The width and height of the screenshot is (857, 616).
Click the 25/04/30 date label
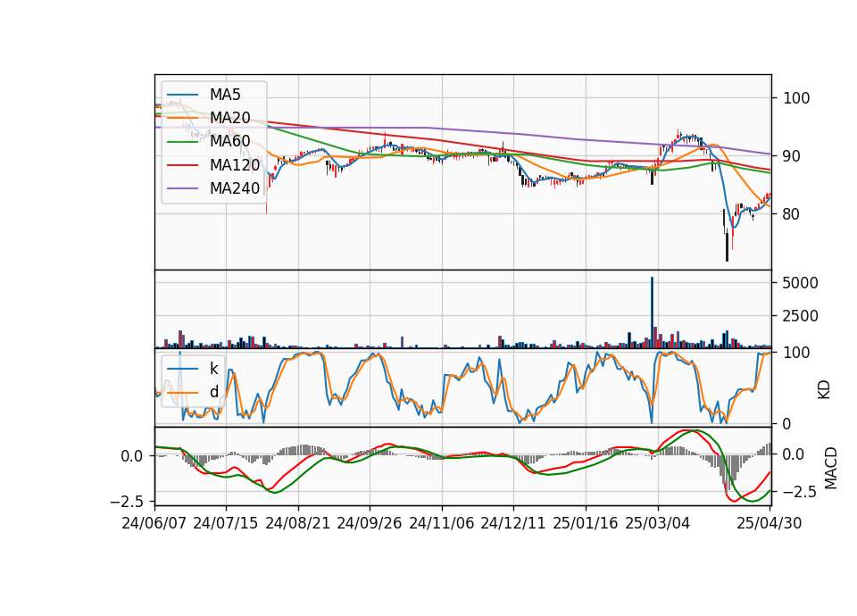click(769, 523)
